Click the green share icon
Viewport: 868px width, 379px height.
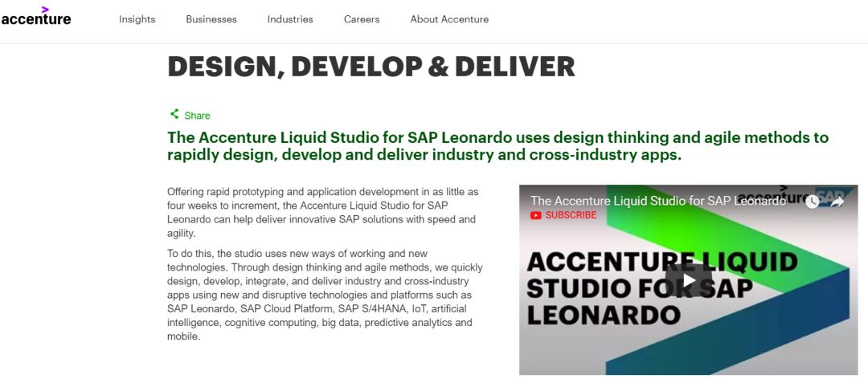[174, 114]
